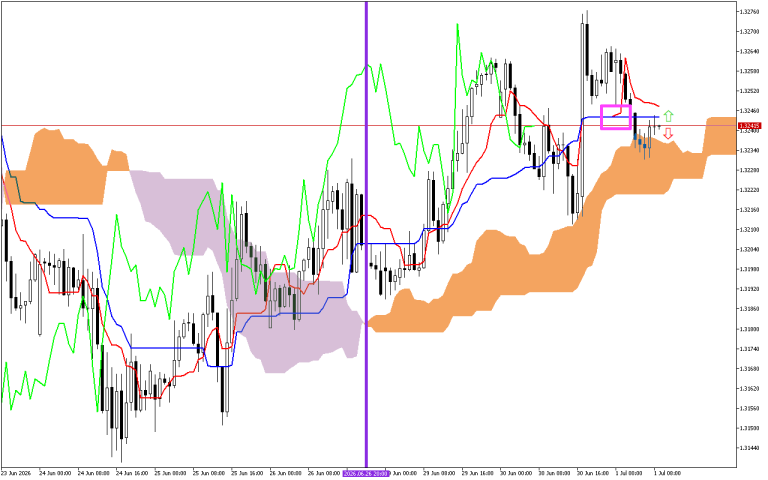Click time axis label 30 Jun 16:00
This screenshot has height=480, width=768.
(593, 473)
